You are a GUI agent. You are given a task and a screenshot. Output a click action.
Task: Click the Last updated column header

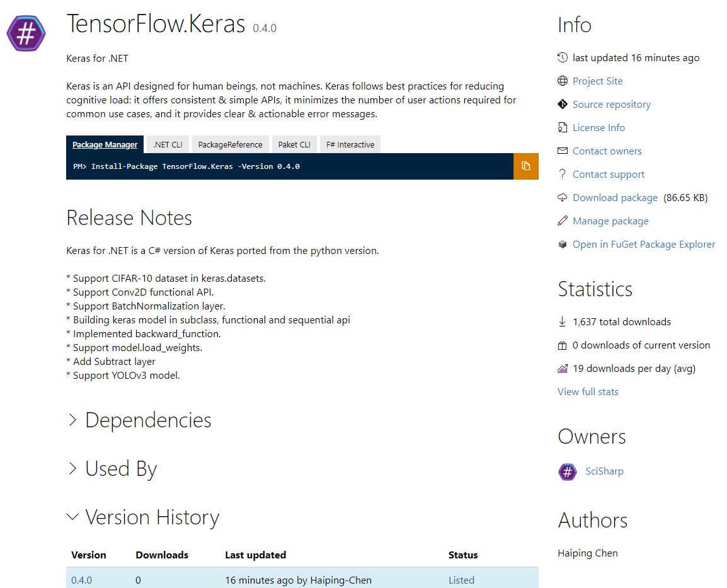pos(256,555)
